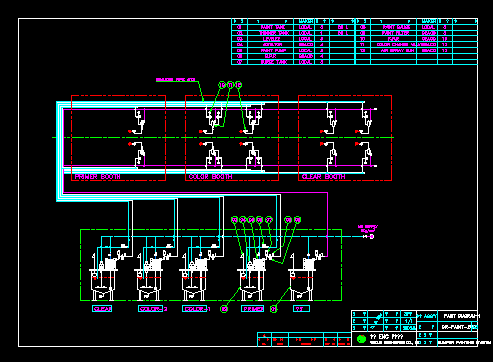The height and width of the screenshot is (362, 493).
Task: Click the PRIMER BOOTH label
Action: point(97,177)
